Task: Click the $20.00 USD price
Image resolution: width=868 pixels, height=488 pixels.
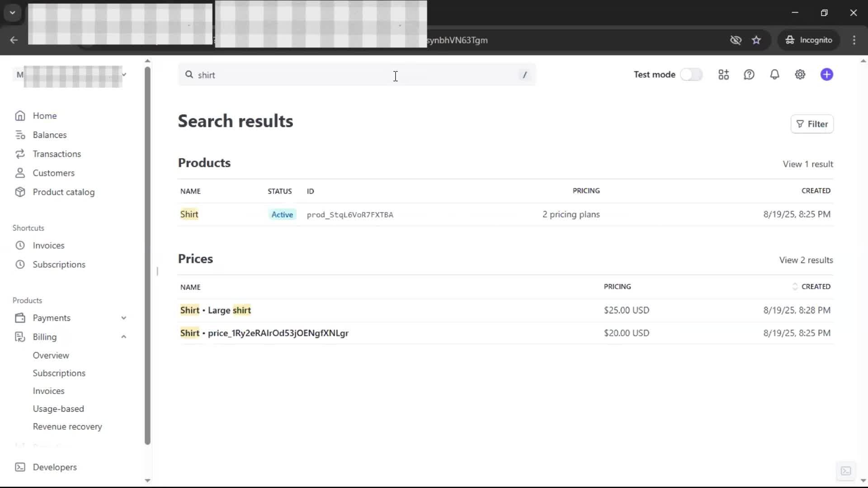Action: (x=627, y=333)
